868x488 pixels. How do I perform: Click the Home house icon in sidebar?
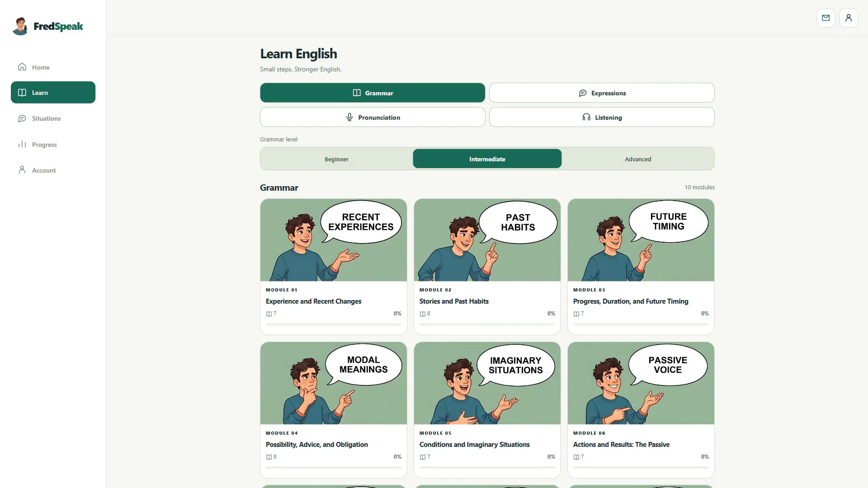(x=22, y=67)
